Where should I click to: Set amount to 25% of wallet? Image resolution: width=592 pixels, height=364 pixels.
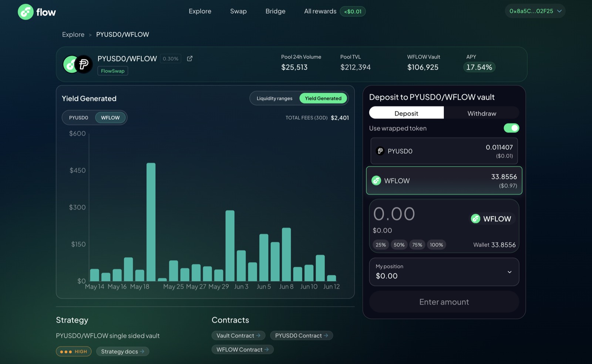pos(381,245)
